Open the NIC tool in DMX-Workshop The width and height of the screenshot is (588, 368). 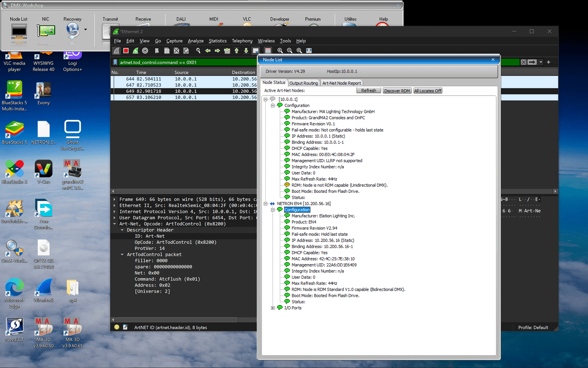click(x=46, y=31)
